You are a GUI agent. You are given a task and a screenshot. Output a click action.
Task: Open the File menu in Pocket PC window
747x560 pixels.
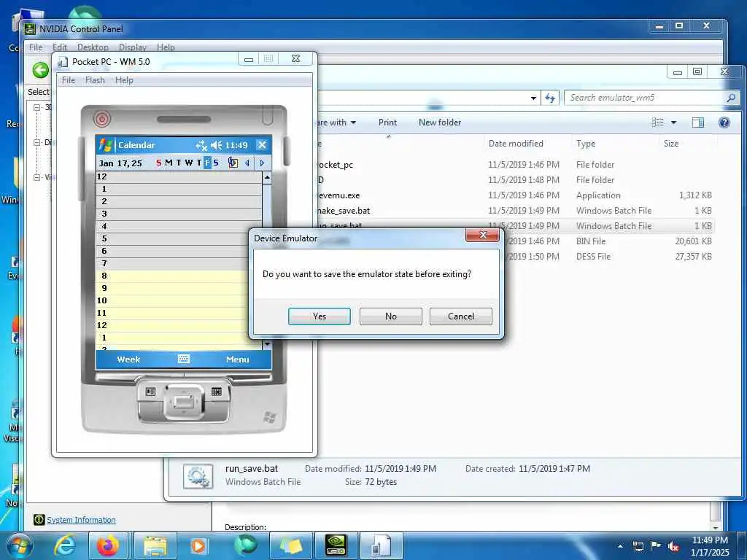click(x=68, y=80)
